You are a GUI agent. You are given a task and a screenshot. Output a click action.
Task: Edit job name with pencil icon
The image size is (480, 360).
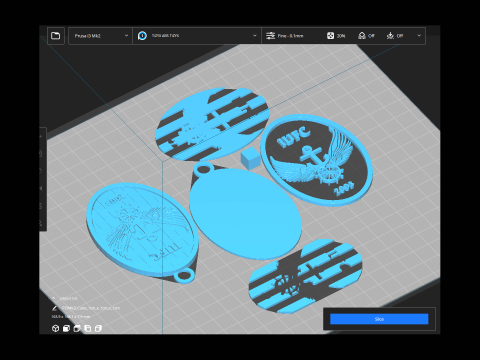point(54,308)
